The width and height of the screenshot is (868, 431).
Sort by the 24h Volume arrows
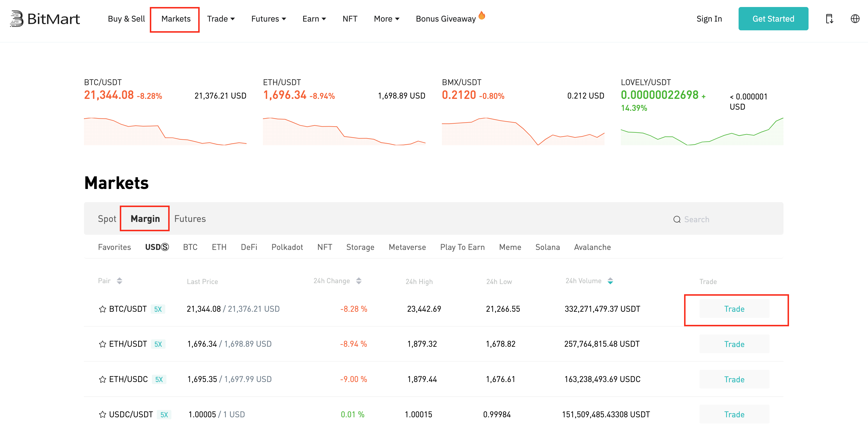tap(610, 281)
